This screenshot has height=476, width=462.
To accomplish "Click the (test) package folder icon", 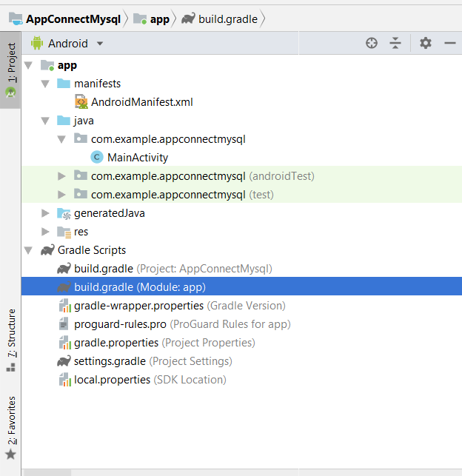I will coord(81,194).
